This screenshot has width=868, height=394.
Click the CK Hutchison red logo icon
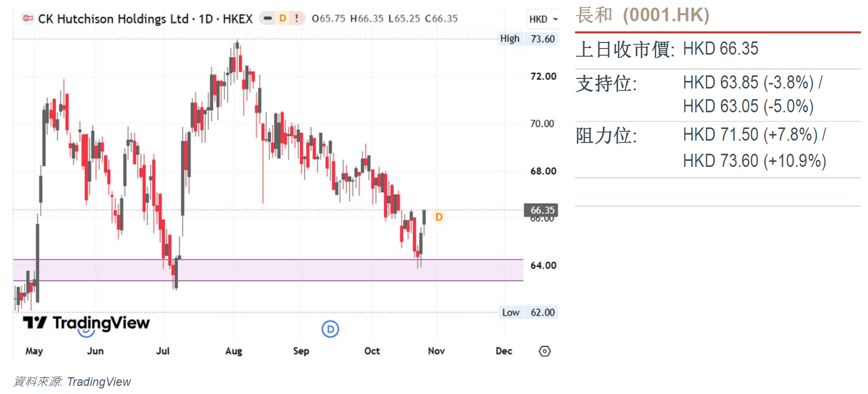28,18
